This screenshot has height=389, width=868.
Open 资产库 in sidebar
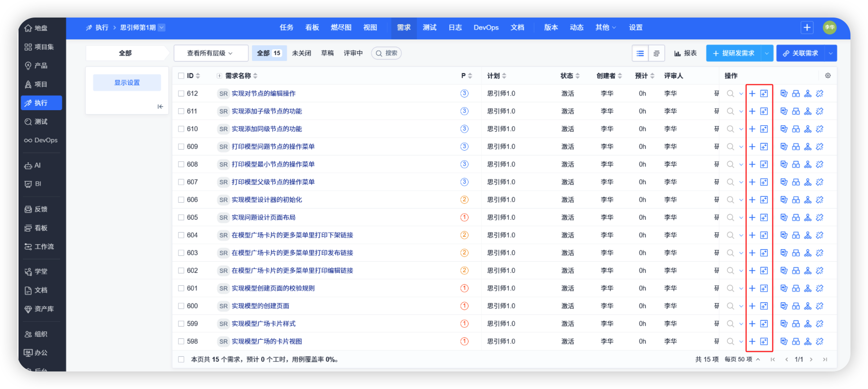[39, 309]
